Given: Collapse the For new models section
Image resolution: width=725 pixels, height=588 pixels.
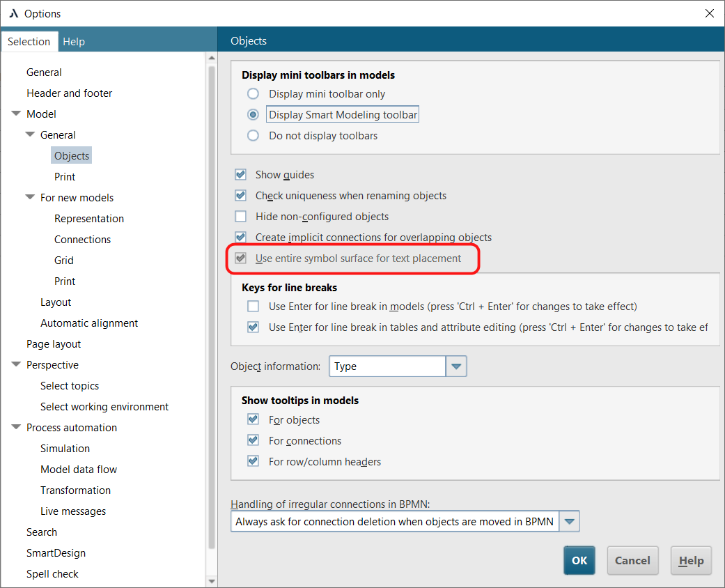Looking at the screenshot, I should coord(30,197).
